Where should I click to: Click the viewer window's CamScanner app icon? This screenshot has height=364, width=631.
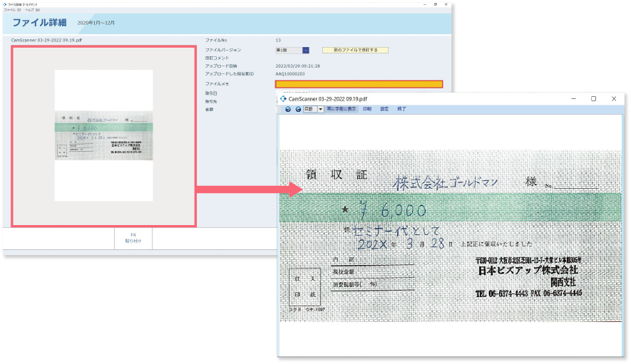tap(283, 98)
